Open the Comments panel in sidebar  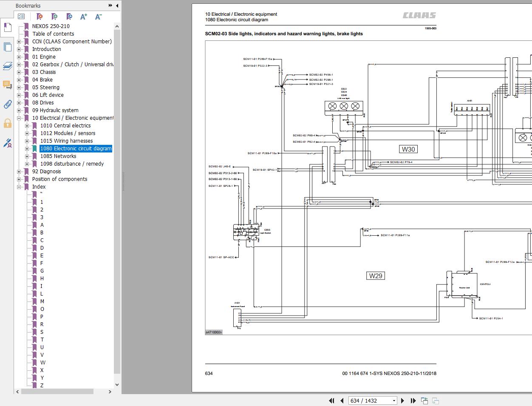tap(7, 85)
